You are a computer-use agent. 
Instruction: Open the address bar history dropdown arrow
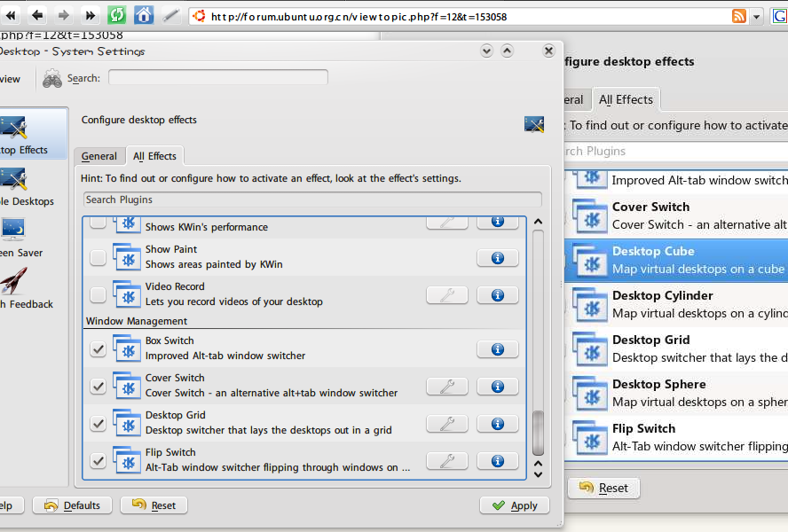click(x=756, y=17)
